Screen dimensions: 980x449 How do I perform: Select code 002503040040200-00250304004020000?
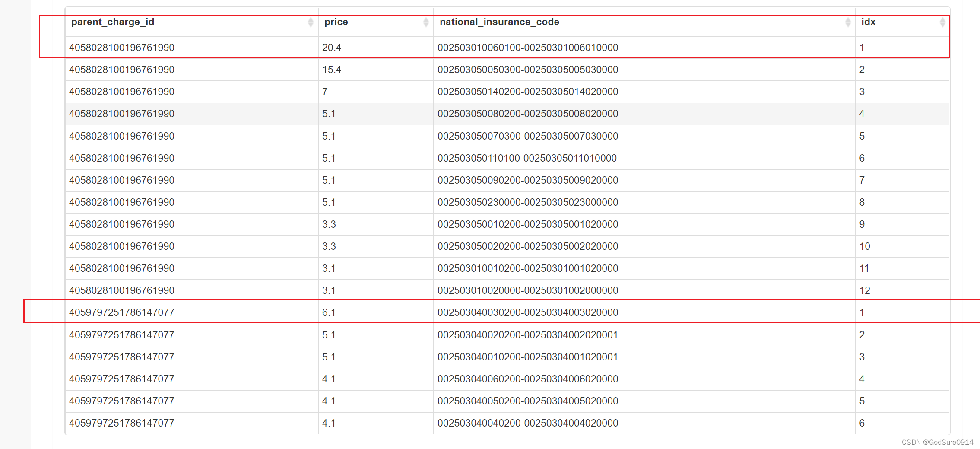528,423
